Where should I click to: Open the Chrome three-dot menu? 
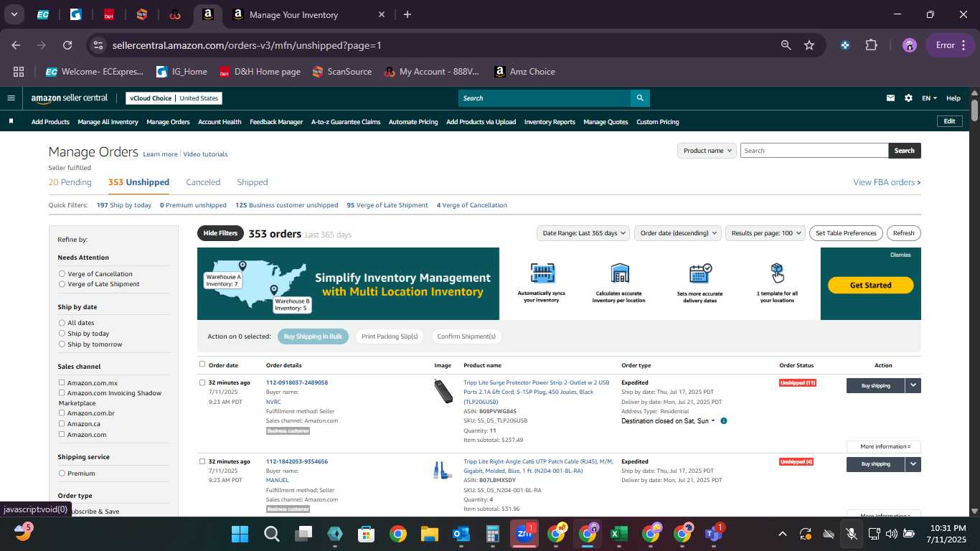coord(963,45)
